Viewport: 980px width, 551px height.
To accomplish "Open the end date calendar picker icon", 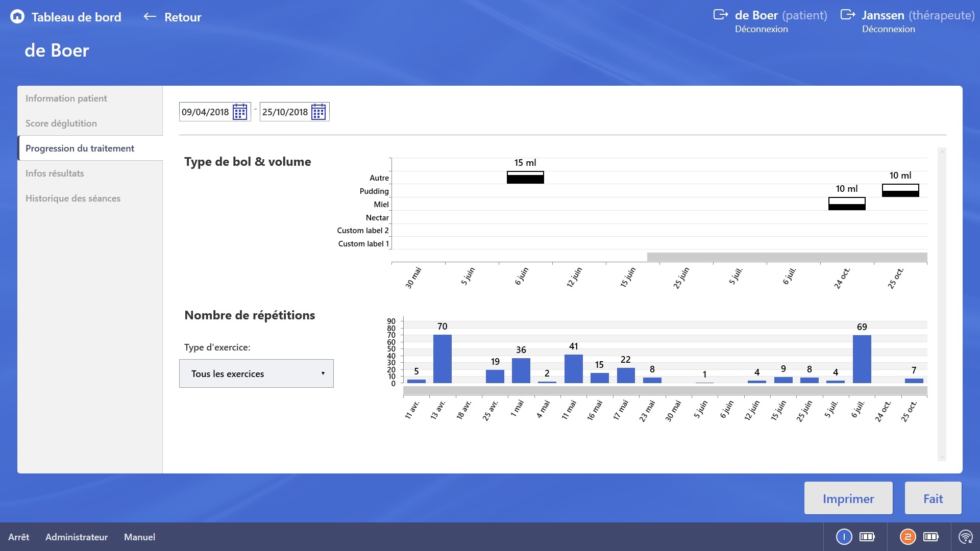I will pyautogui.click(x=318, y=112).
